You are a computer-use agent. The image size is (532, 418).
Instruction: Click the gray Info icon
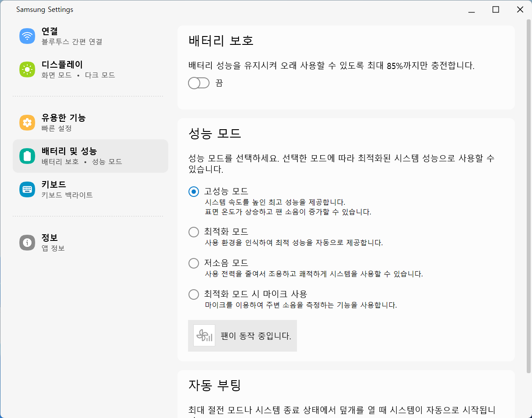tap(27, 243)
